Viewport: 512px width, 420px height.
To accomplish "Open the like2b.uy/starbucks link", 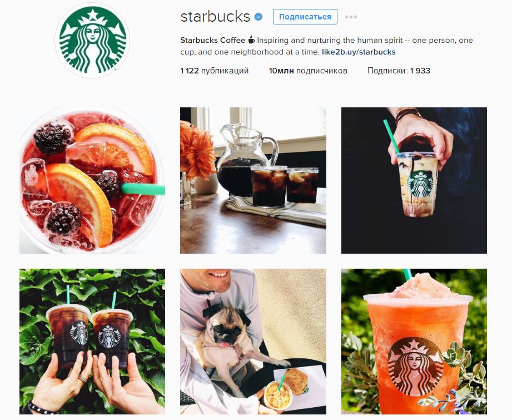I will point(359,52).
